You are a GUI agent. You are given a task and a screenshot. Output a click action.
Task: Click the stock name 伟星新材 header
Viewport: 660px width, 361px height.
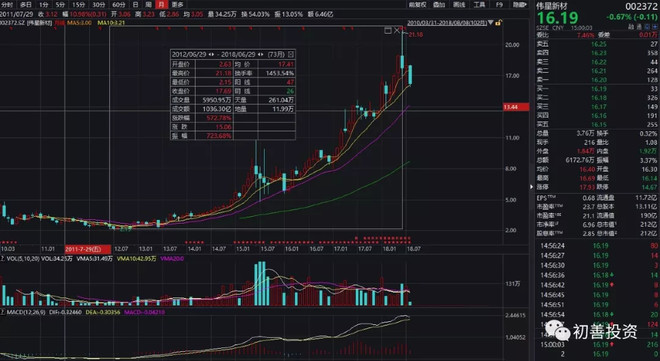tap(551, 6)
